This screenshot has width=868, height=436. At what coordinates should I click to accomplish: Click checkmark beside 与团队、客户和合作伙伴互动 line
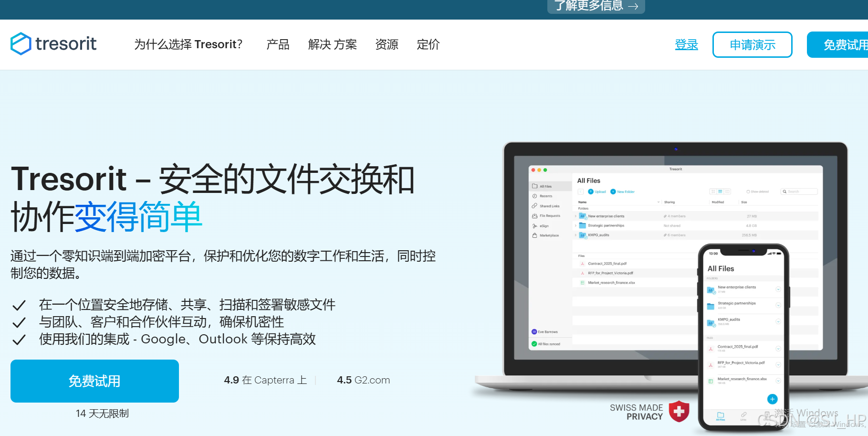pyautogui.click(x=19, y=323)
